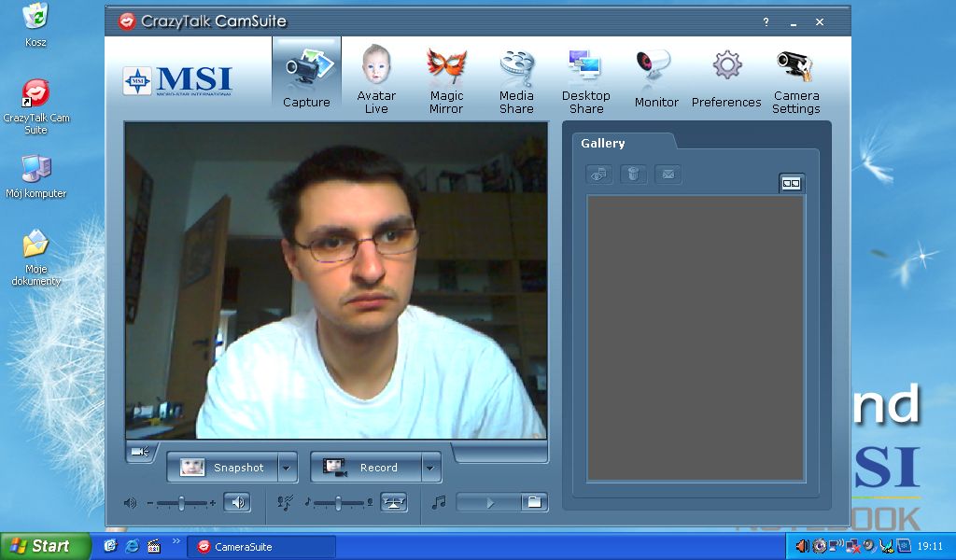The image size is (956, 560).
Task: Click the disconnected network tray icon
Action: pyautogui.click(x=852, y=547)
